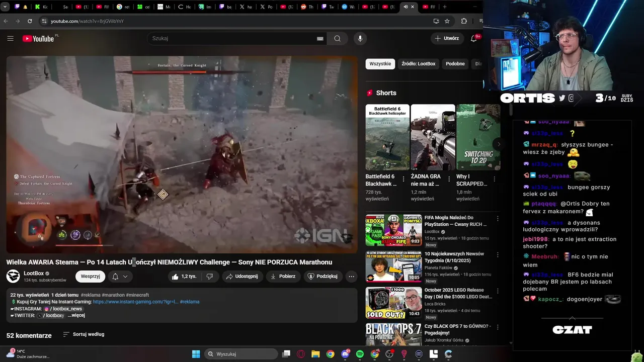
Task: Mute the active tab's speaker icon
Action: [406, 7]
